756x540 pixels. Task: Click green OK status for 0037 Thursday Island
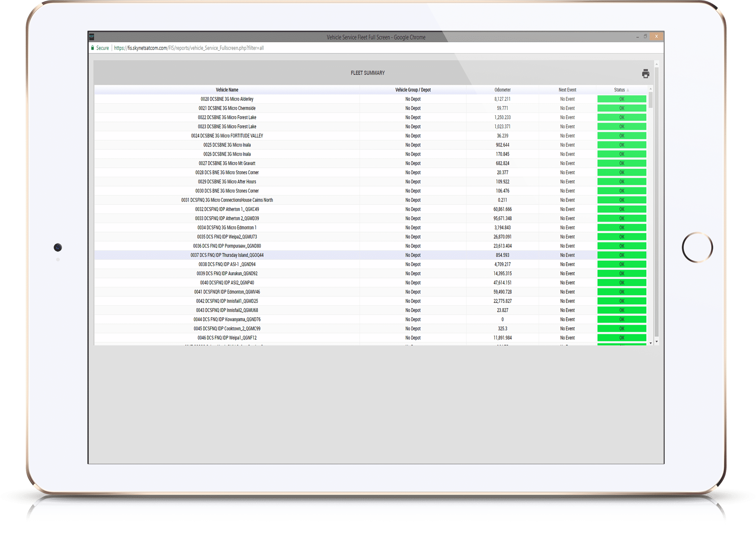(x=621, y=255)
